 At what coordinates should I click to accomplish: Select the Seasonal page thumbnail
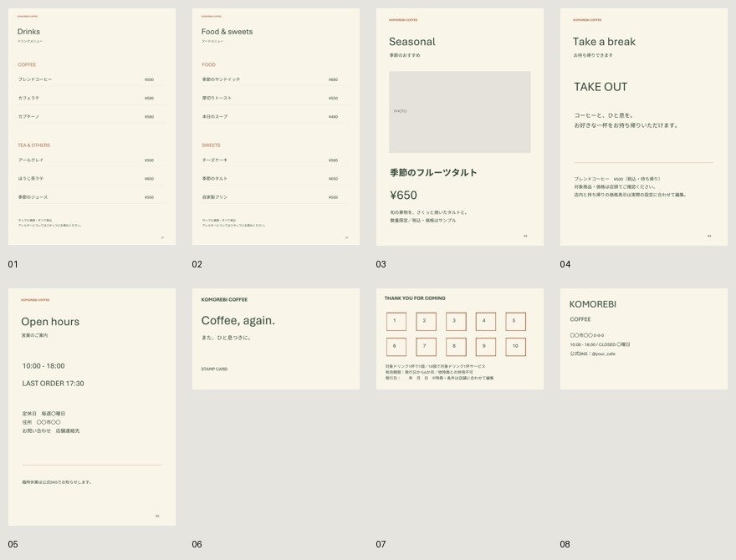460,127
